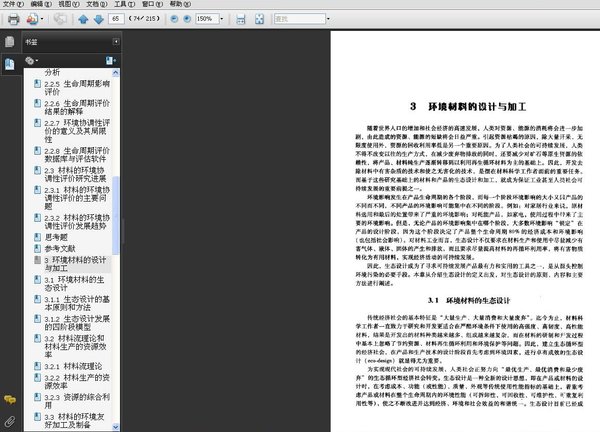Click the bookmark page icon beside 参考文献
The image size is (600, 432).
tap(38, 249)
